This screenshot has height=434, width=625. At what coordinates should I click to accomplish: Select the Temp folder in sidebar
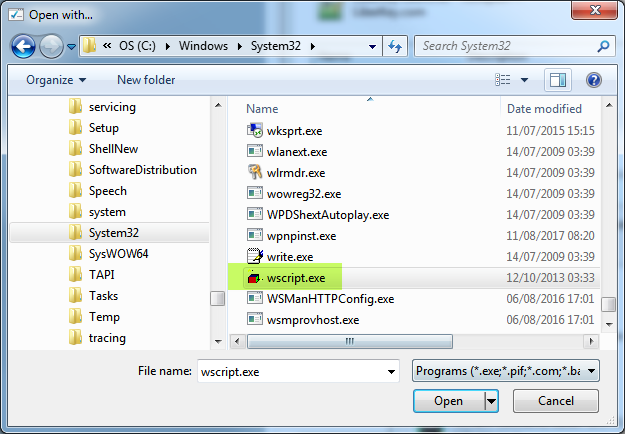104,317
